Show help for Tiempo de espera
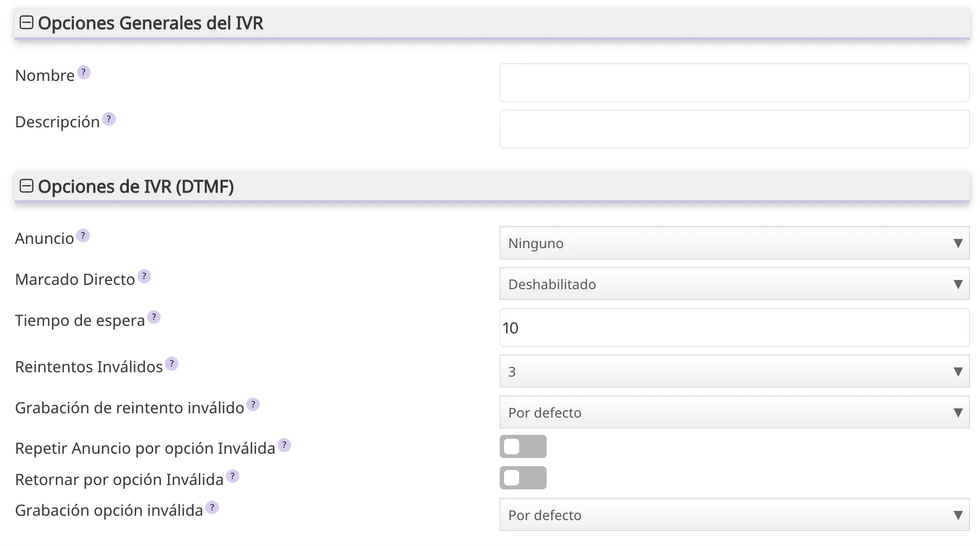The image size is (980, 546). tap(154, 317)
